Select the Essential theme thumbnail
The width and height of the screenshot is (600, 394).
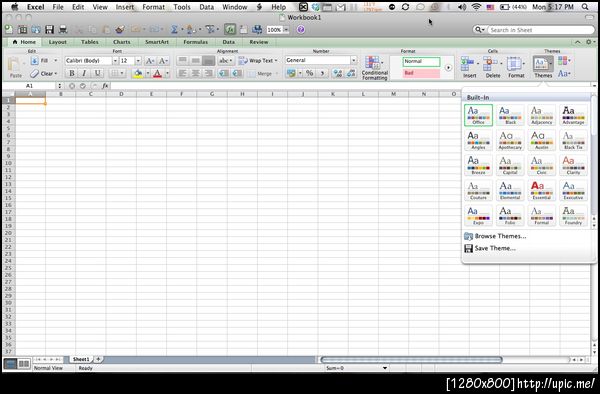541,190
